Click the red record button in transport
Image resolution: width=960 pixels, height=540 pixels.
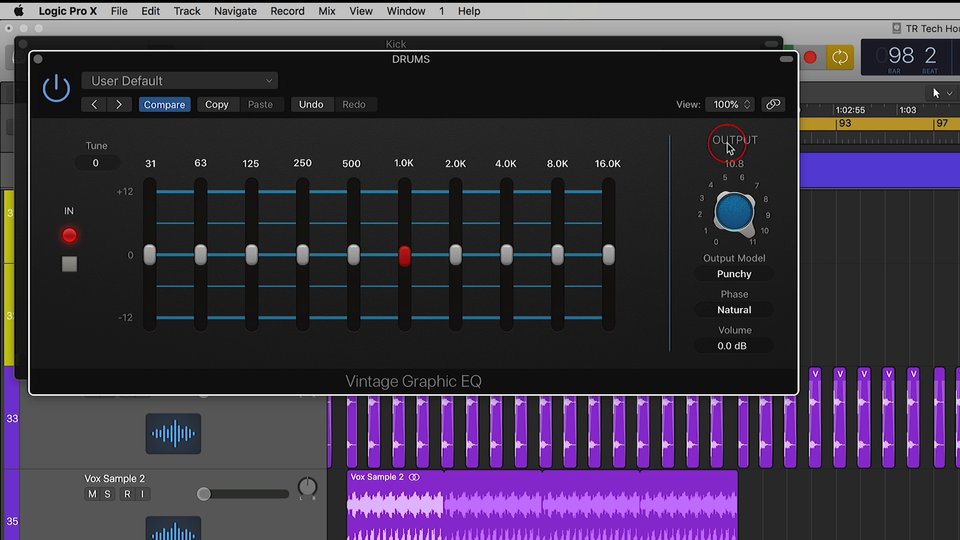[x=810, y=58]
